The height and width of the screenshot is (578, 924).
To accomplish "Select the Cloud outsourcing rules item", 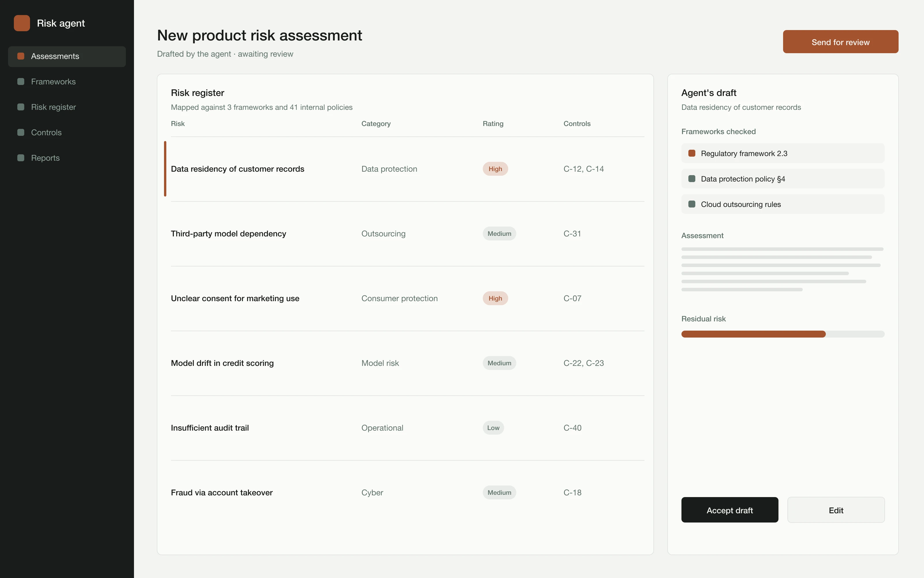I will coord(783,204).
